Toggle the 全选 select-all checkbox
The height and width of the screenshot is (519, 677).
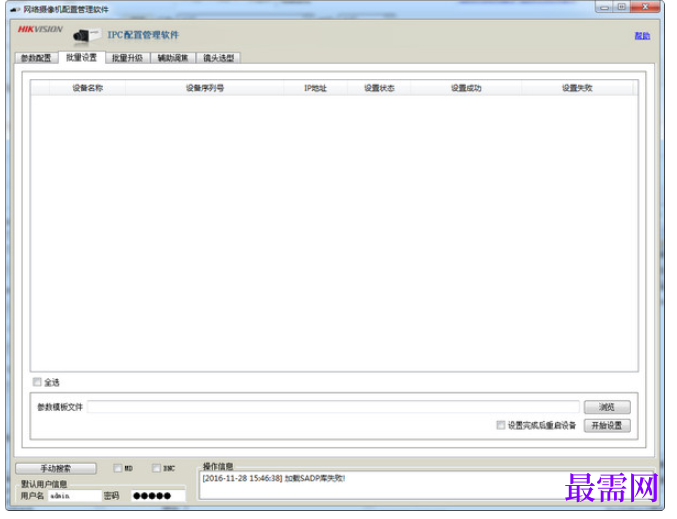(37, 382)
